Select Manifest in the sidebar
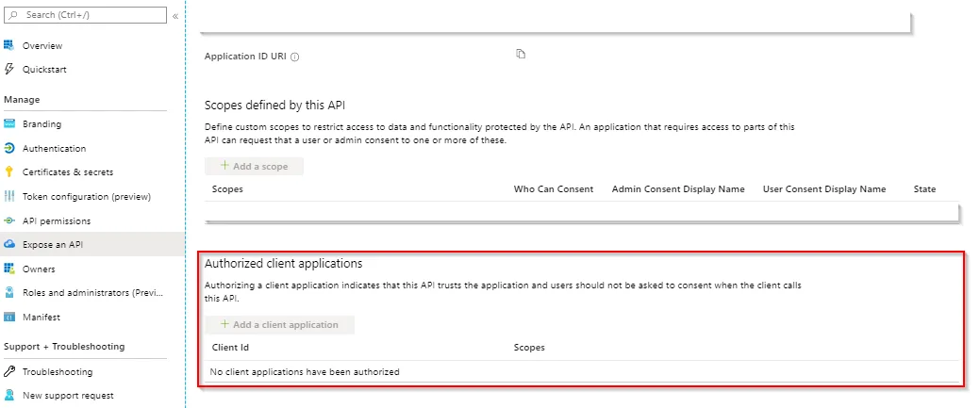 point(42,317)
